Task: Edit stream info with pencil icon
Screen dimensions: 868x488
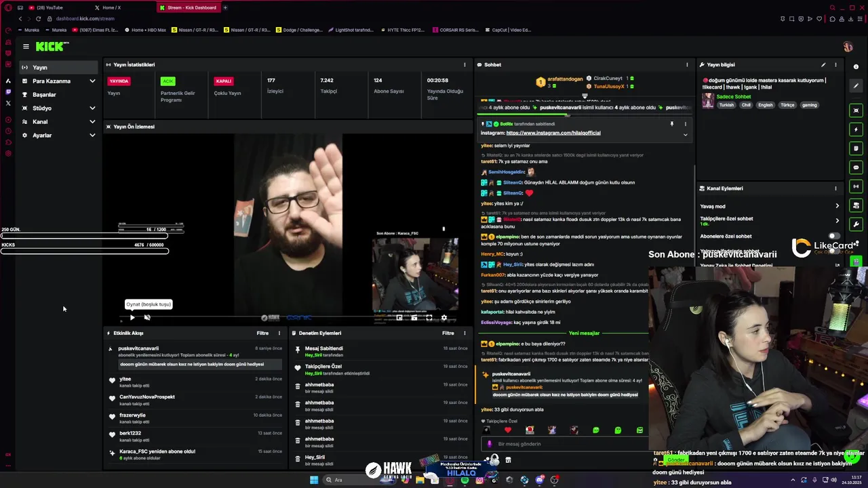Action: (x=823, y=64)
